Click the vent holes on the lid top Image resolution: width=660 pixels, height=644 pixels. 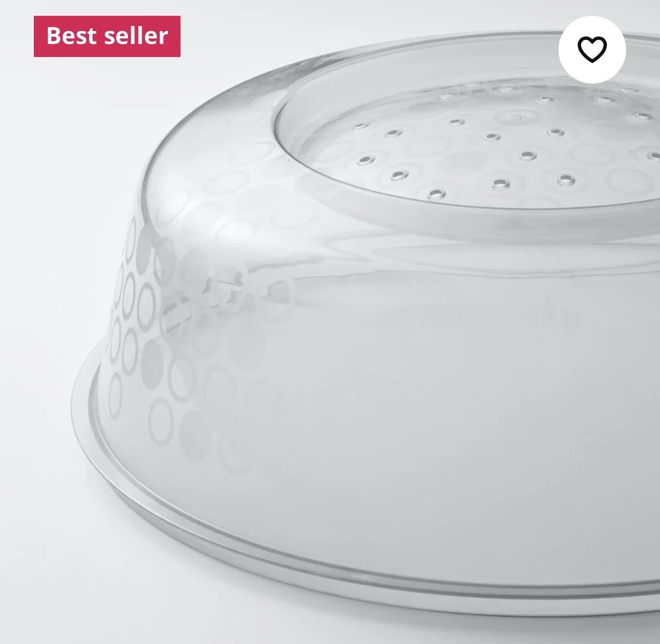click(x=501, y=143)
